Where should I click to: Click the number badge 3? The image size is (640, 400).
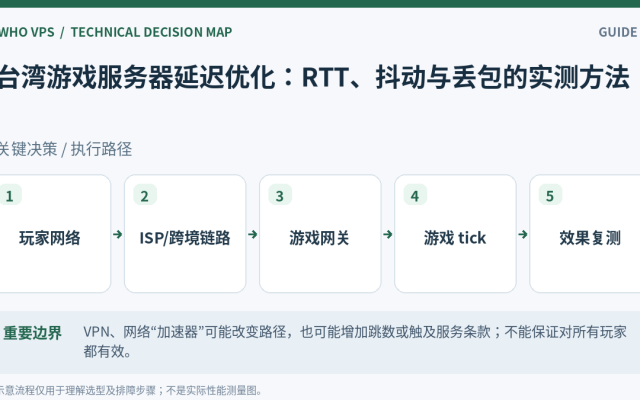[280, 196]
